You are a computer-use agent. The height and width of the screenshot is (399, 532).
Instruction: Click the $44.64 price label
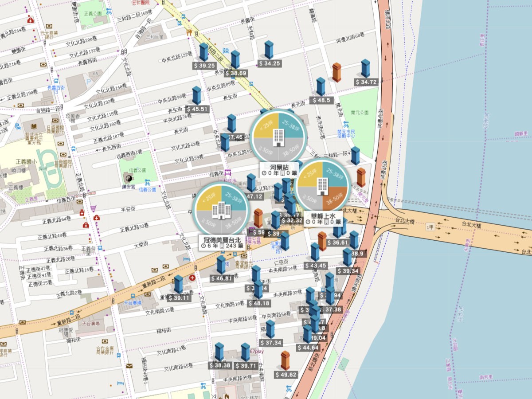coord(308,348)
